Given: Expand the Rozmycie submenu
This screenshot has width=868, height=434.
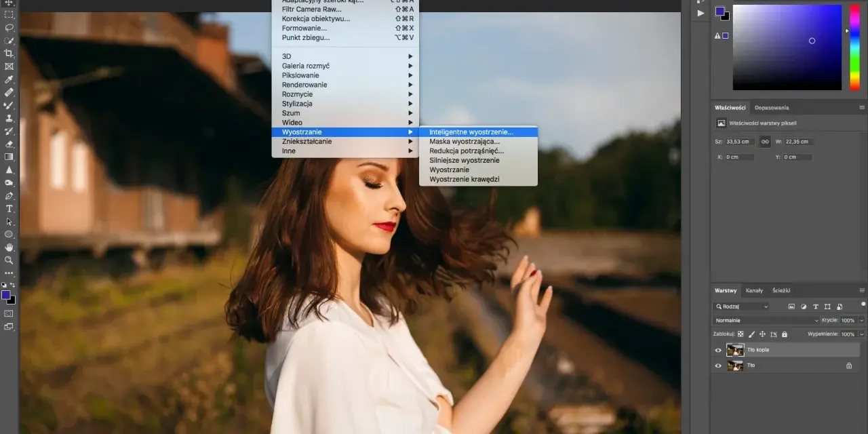Looking at the screenshot, I should coord(345,94).
